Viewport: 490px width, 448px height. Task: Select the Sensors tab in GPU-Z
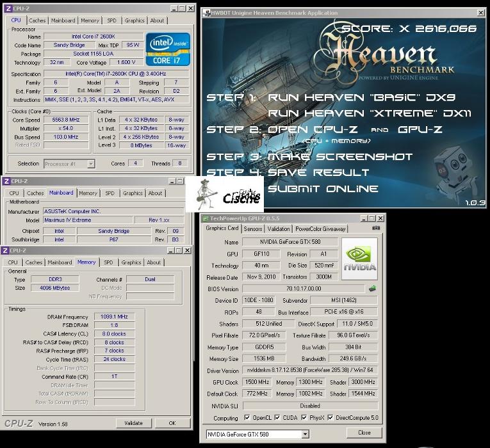pyautogui.click(x=253, y=229)
